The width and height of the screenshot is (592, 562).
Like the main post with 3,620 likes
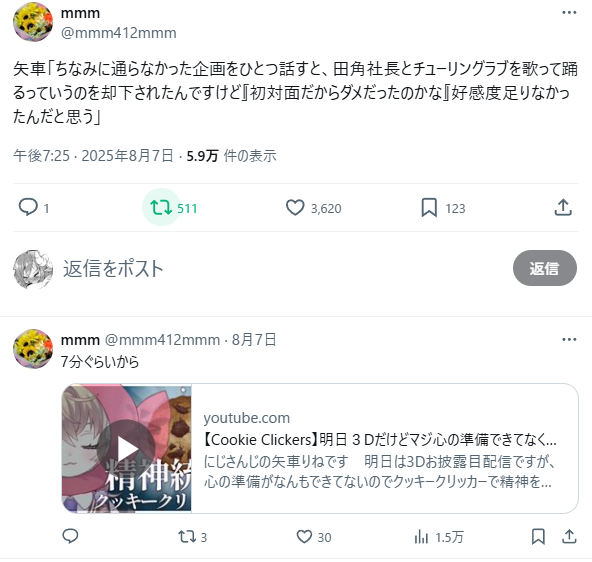click(295, 208)
